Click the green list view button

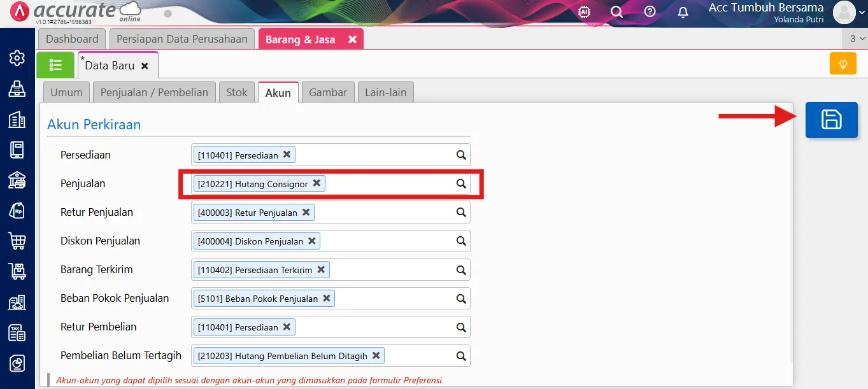point(55,65)
